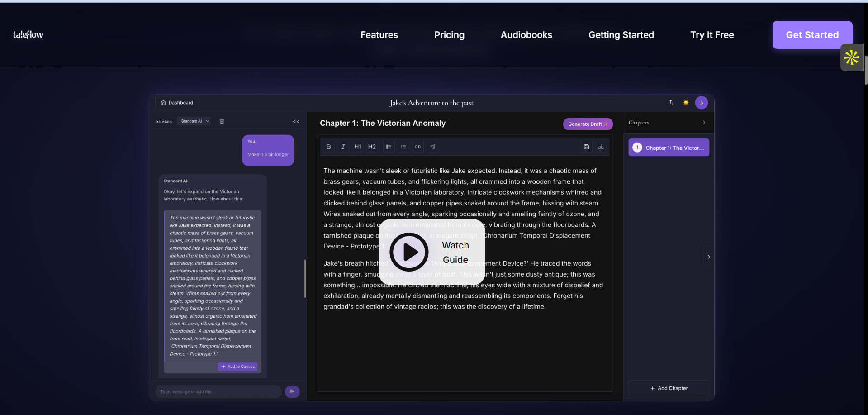868x415 pixels.
Task: Click the 'Jake's breath hitched' paragraph
Action: 463,285
